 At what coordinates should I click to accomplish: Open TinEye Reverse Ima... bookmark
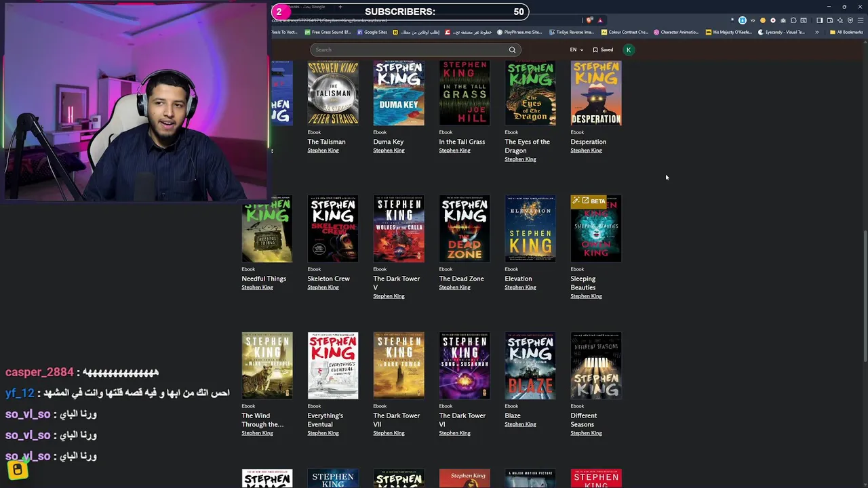pyautogui.click(x=572, y=32)
